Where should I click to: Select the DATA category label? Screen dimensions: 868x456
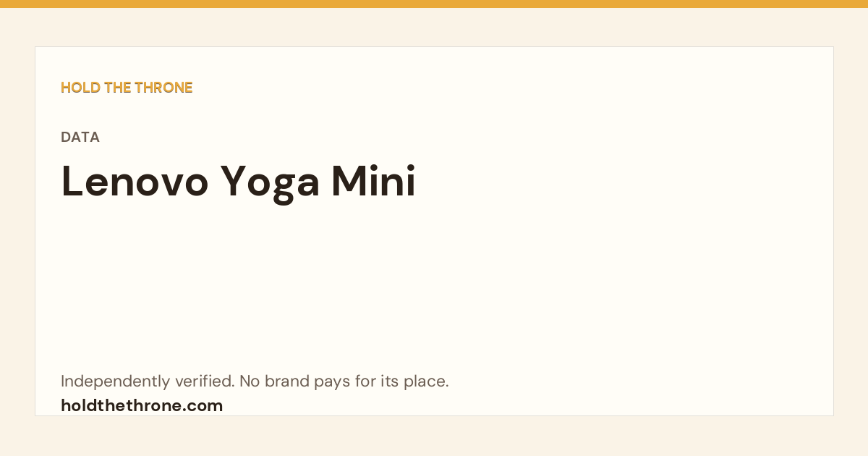click(80, 137)
